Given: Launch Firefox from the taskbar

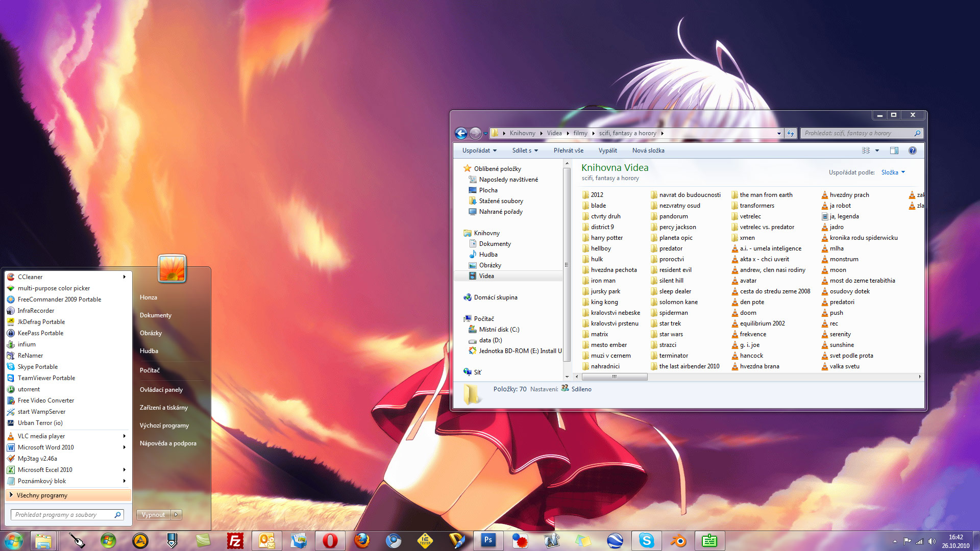Looking at the screenshot, I should 362,541.
